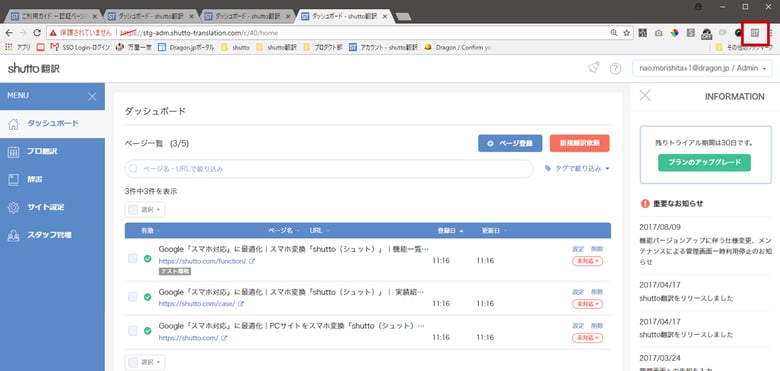Click the rocket icon in header
780x371 pixels.
pyautogui.click(x=593, y=68)
